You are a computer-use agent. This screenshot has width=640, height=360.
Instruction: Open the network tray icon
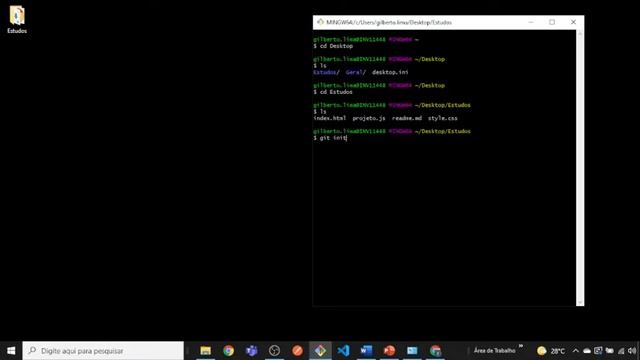(621, 351)
